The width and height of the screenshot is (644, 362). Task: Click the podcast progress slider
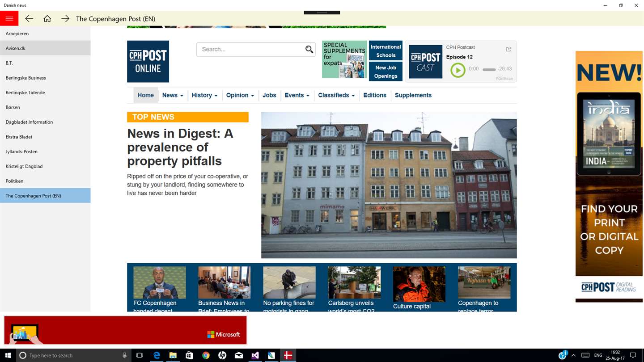coord(489,70)
